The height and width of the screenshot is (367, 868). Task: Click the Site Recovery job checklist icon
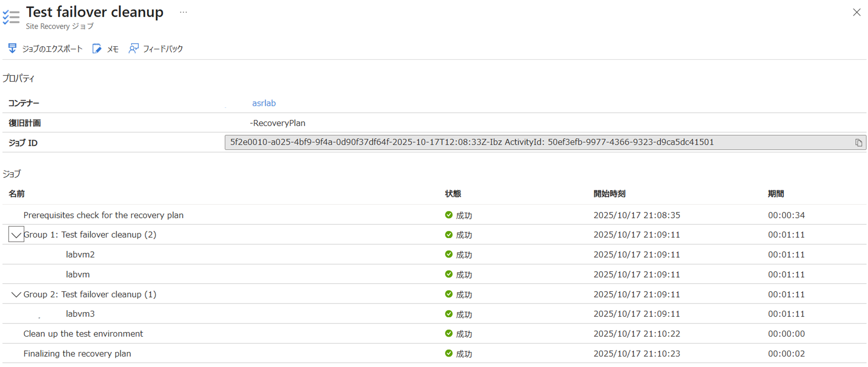pyautogui.click(x=11, y=17)
